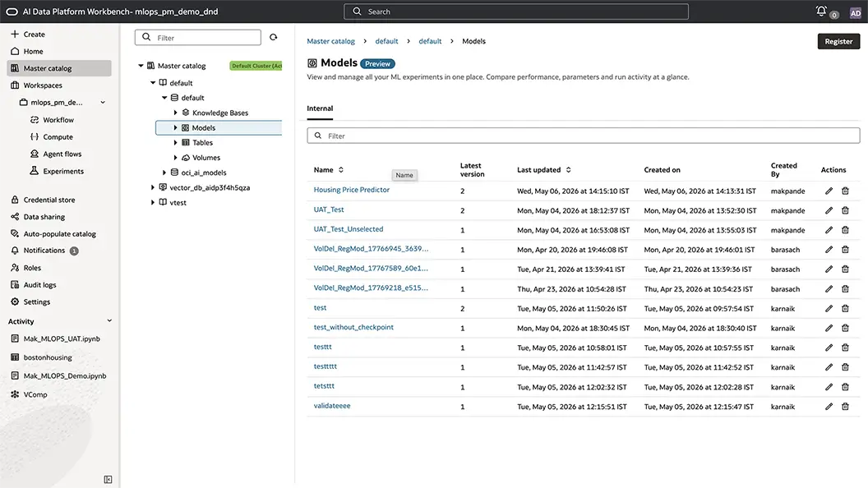Edit the testtttt model

pos(829,367)
